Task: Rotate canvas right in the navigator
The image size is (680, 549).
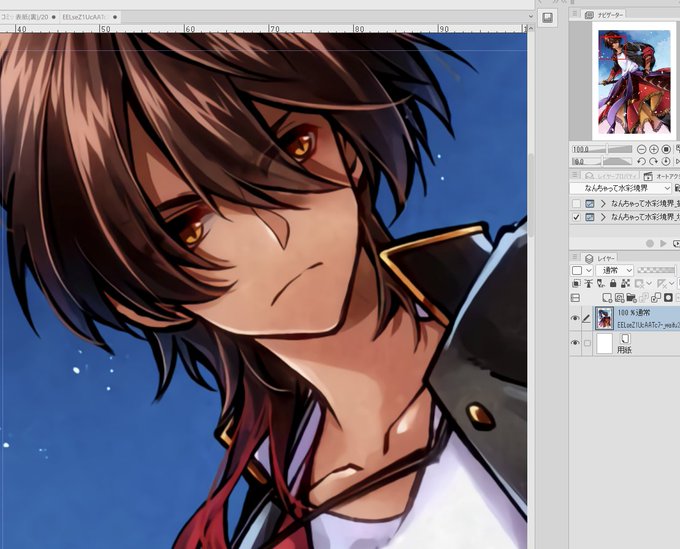Action: pos(653,161)
